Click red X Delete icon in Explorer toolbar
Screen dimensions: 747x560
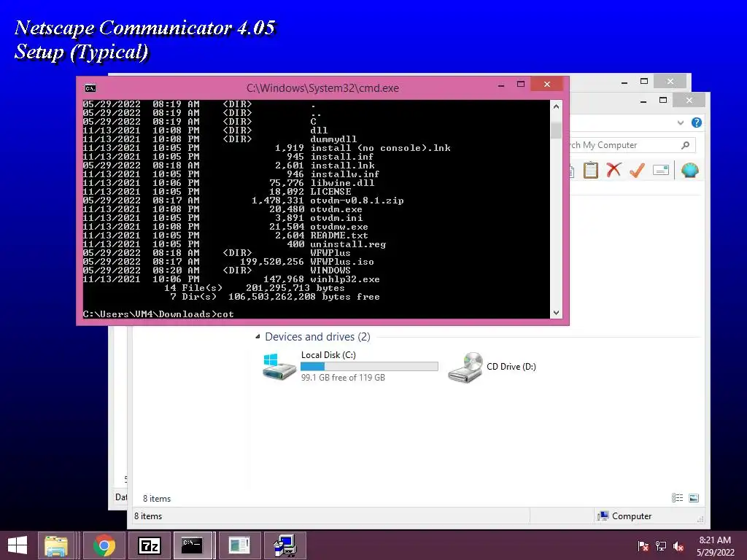coord(614,170)
